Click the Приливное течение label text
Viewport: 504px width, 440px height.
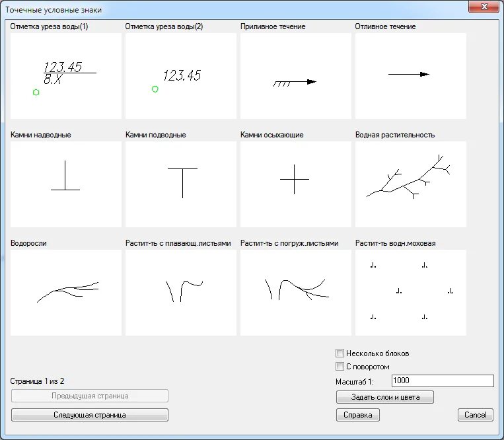(273, 26)
